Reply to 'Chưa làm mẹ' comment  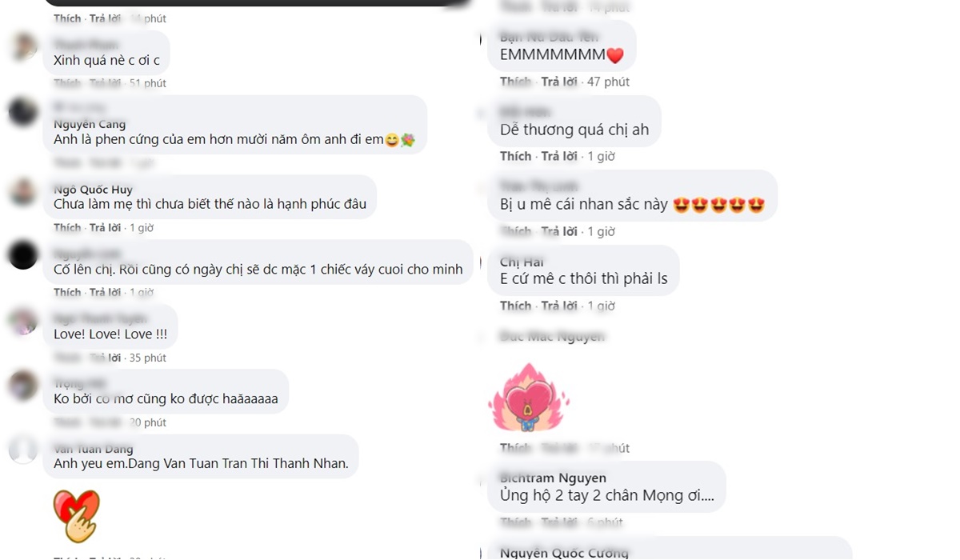click(x=105, y=228)
